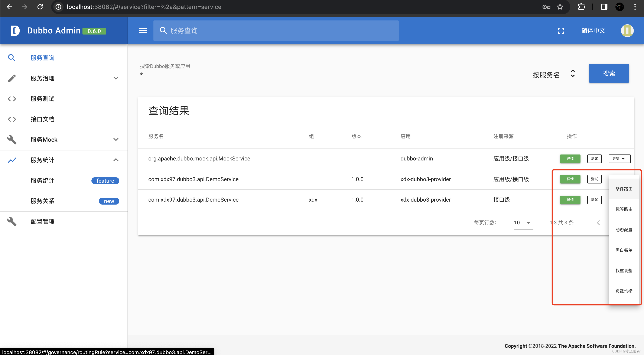Select 权重调整 from the dropdown menu
The image size is (644, 355).
coord(624,270)
